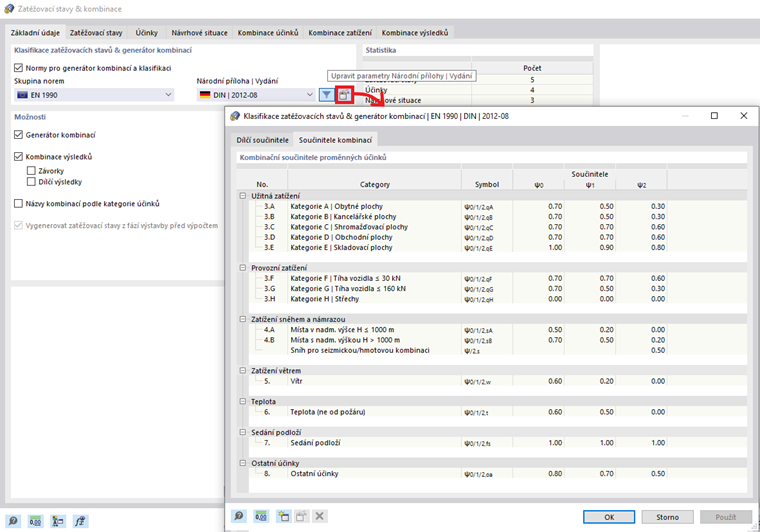Viewport: 760px width, 532px height.
Task: Click ψ2 value 0.80 for Kategorie E
Action: pos(658,248)
